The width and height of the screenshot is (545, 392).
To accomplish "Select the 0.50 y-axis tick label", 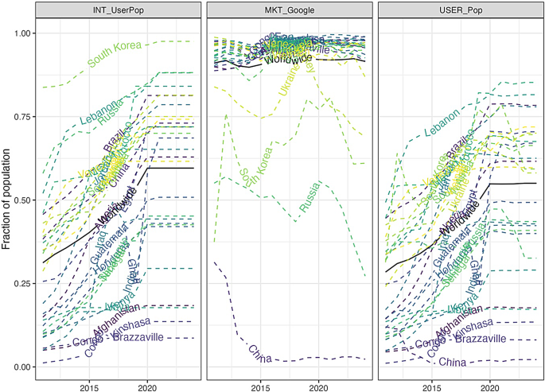I will (x=22, y=200).
